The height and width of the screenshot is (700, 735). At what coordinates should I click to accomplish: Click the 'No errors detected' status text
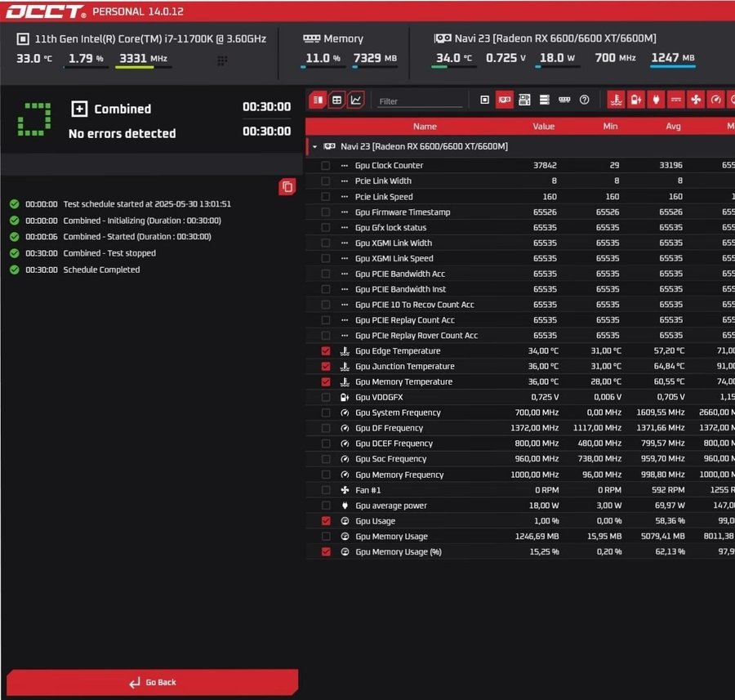pos(122,134)
